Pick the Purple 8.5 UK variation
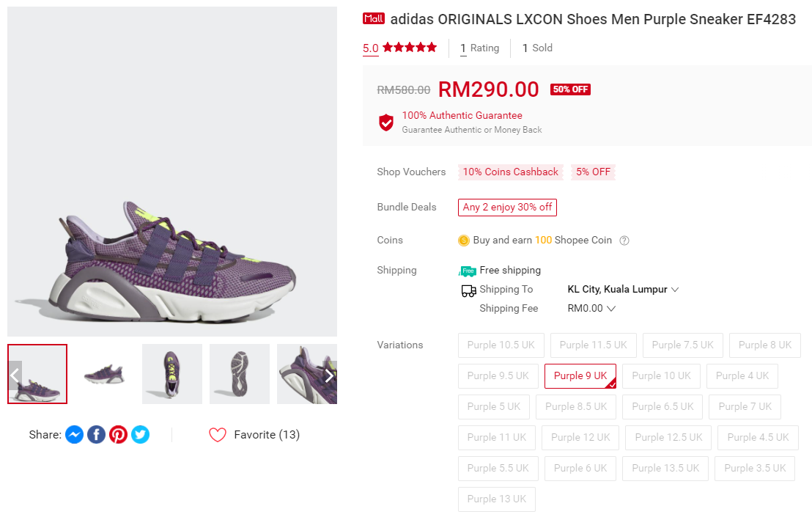812x517 pixels. pyautogui.click(x=575, y=406)
